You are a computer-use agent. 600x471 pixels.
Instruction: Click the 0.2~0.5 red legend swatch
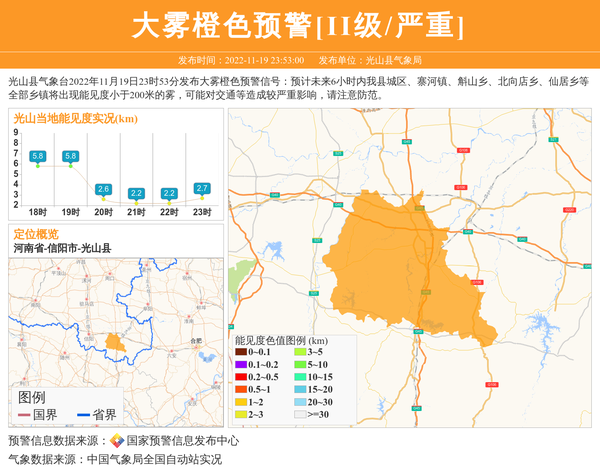242,377
